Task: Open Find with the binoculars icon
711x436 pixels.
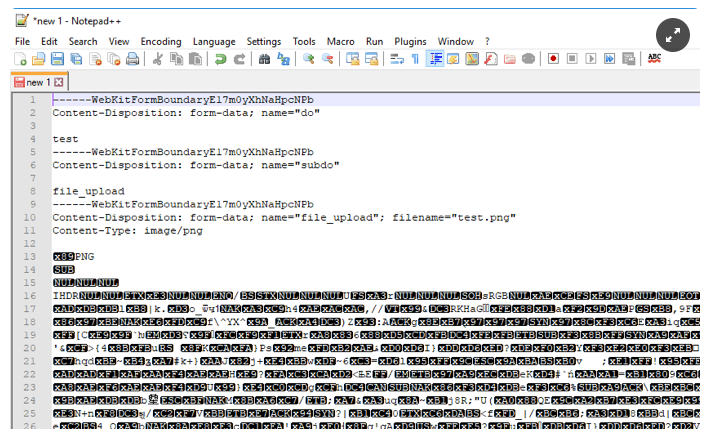Action: tap(264, 59)
